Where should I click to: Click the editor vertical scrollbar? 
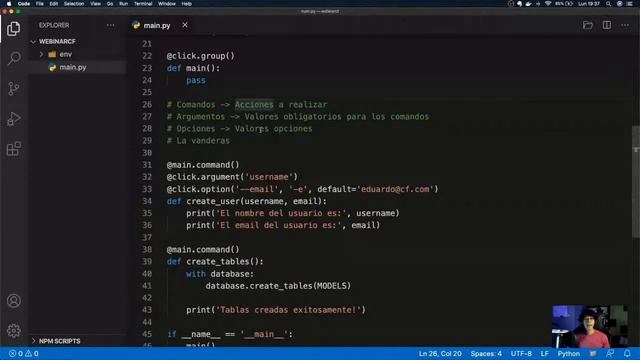636,181
